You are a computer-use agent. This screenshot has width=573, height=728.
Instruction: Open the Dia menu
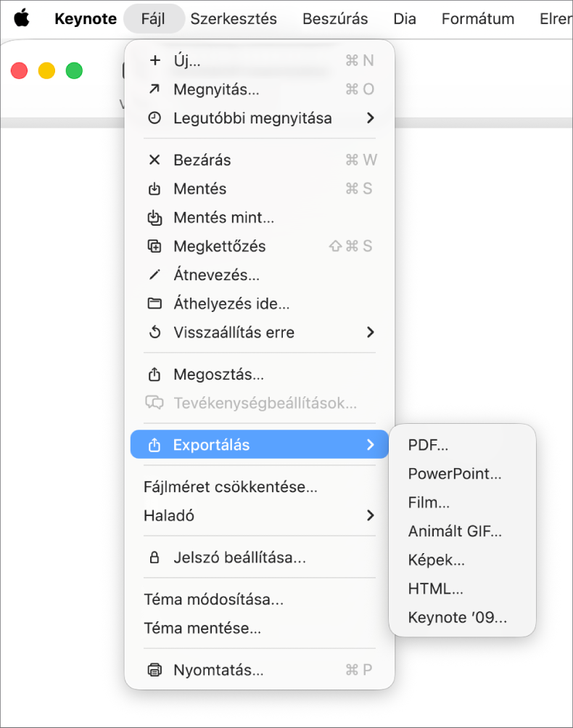pyautogui.click(x=405, y=19)
